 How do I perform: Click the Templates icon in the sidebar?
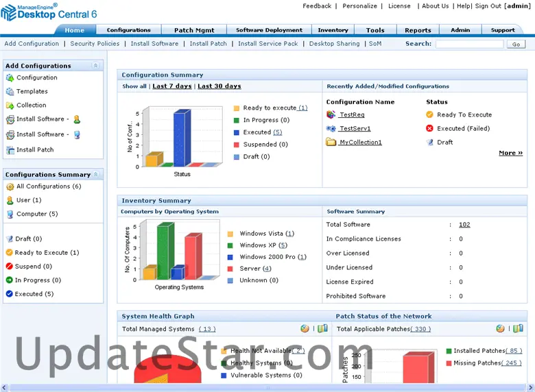(10, 91)
